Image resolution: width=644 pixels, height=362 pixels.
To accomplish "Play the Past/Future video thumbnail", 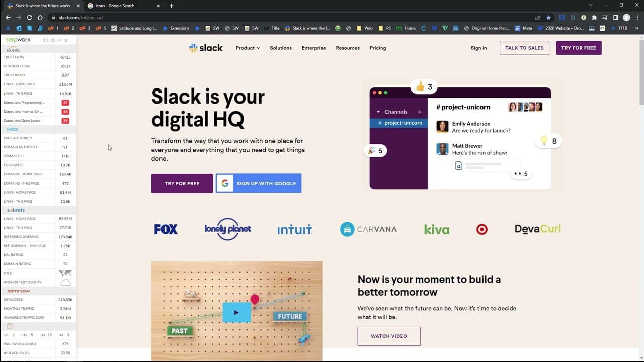I will tap(236, 312).
